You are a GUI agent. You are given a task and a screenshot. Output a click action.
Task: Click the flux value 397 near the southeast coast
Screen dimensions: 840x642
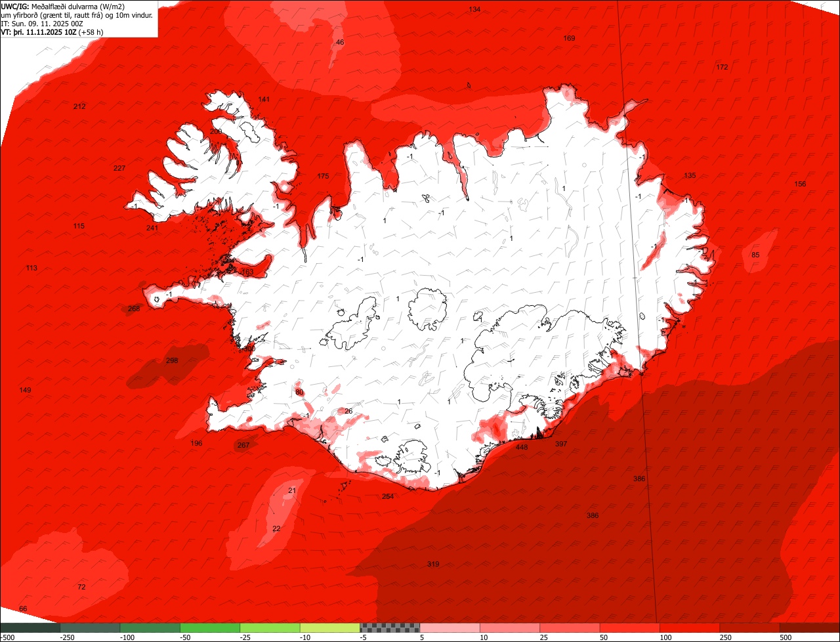coord(561,444)
